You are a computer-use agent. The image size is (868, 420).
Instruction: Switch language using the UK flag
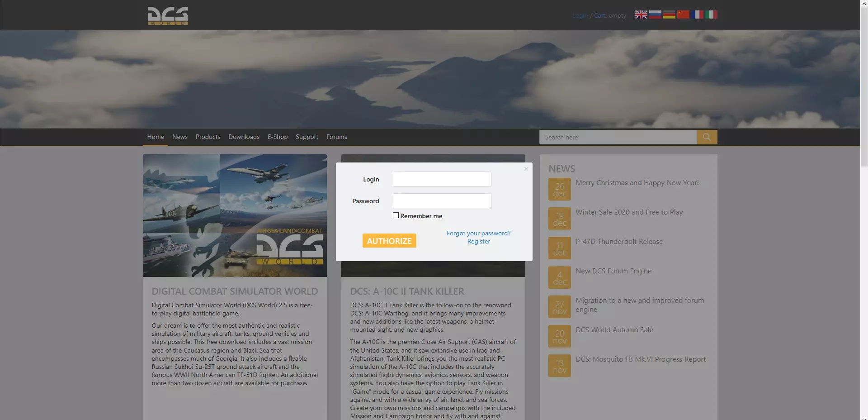click(x=641, y=15)
